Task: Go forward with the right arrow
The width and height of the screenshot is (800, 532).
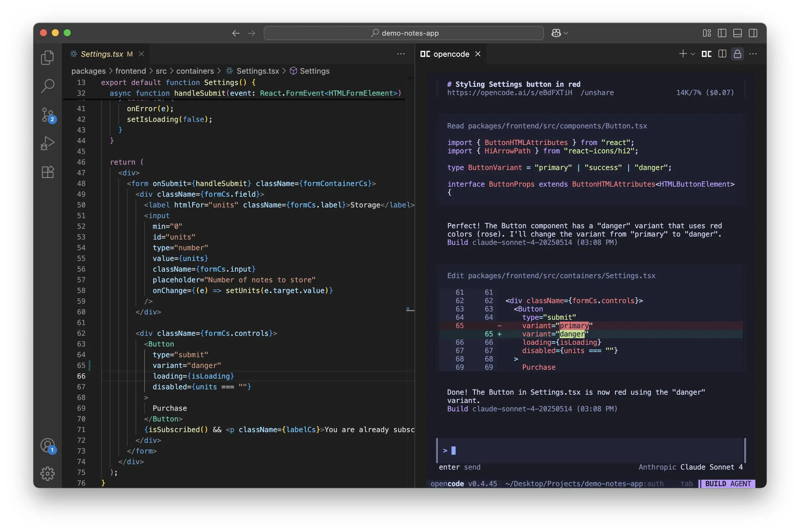Action: pos(251,33)
